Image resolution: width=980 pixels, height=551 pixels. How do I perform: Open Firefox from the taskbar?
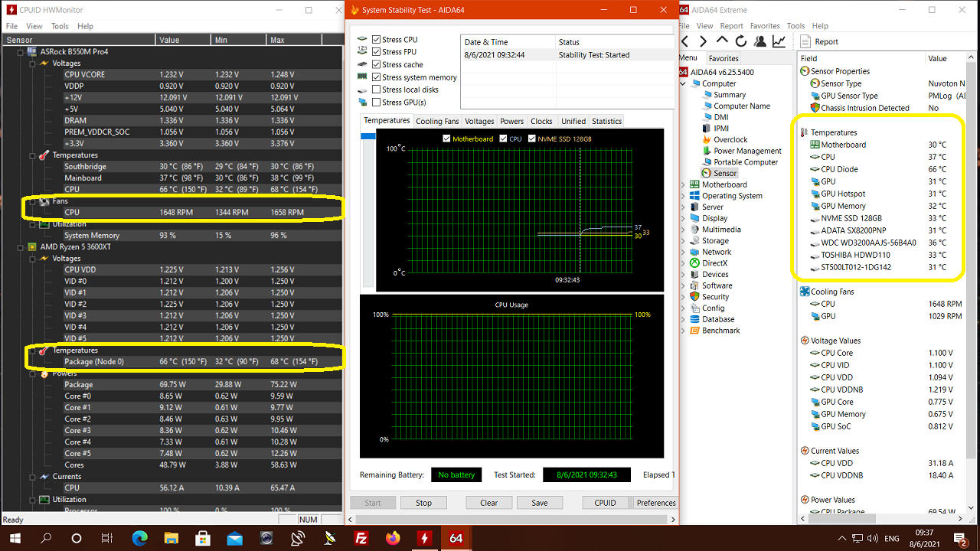pos(393,538)
